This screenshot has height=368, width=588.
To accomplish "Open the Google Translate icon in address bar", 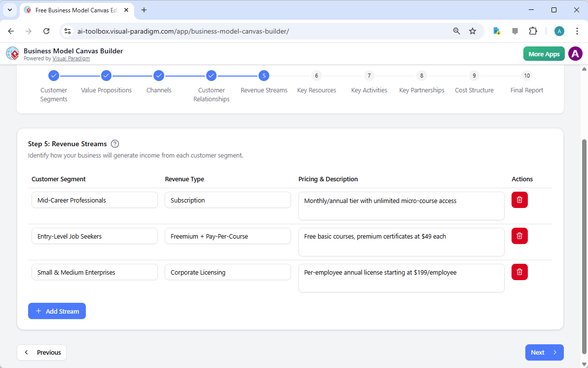I will (496, 31).
